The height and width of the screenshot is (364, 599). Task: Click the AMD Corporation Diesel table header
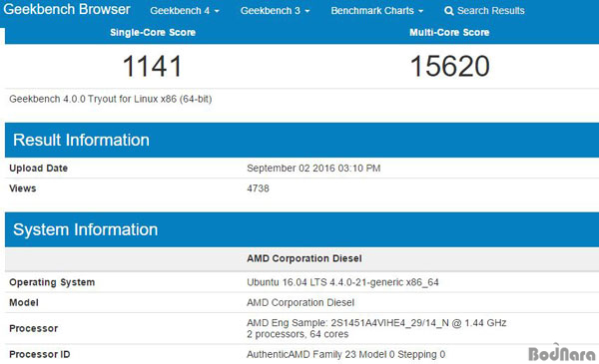[x=304, y=258]
